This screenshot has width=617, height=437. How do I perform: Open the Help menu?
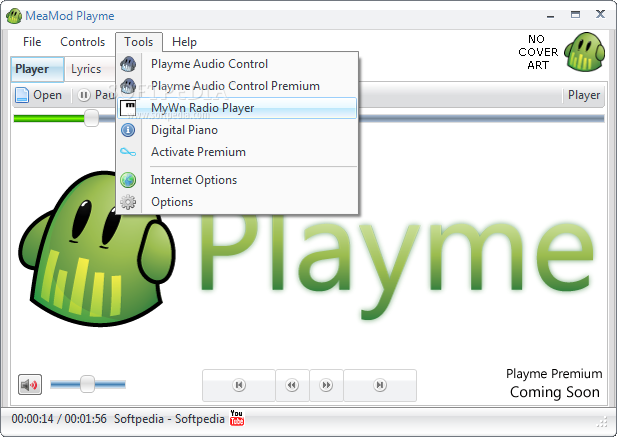(x=184, y=42)
